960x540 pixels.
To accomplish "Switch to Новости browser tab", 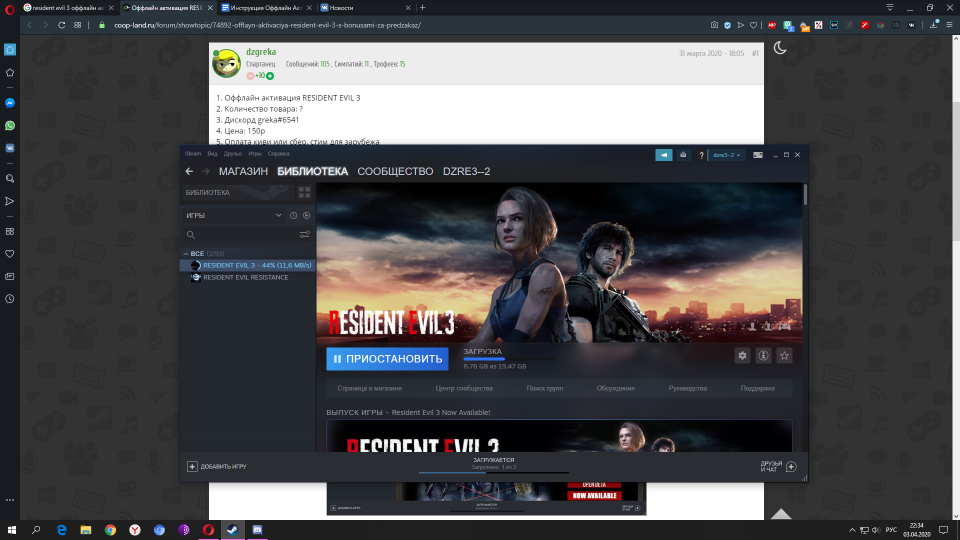I will pos(364,8).
